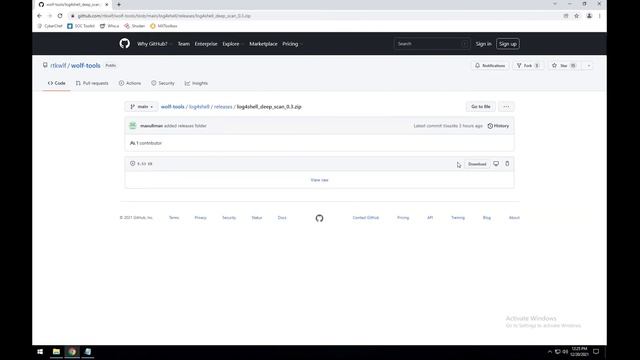Switch to Chrome in the taskbar
Screen dimensions: 640x360
(x=72, y=351)
